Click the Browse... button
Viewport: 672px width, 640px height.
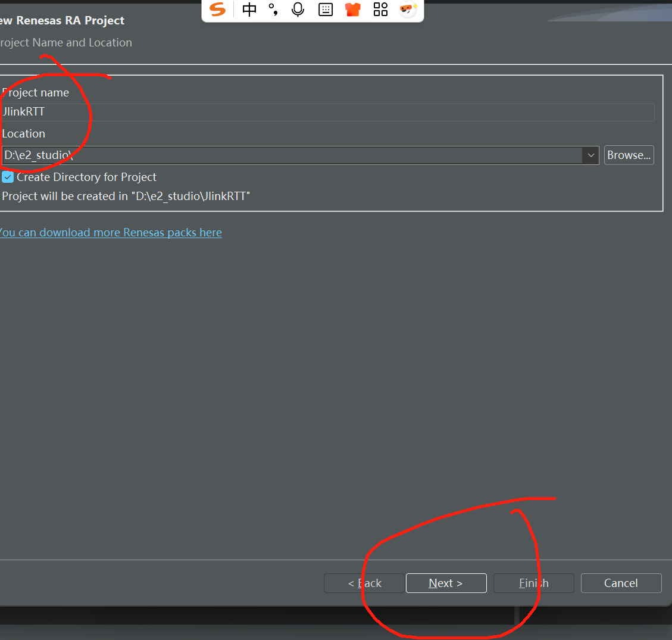tap(629, 155)
